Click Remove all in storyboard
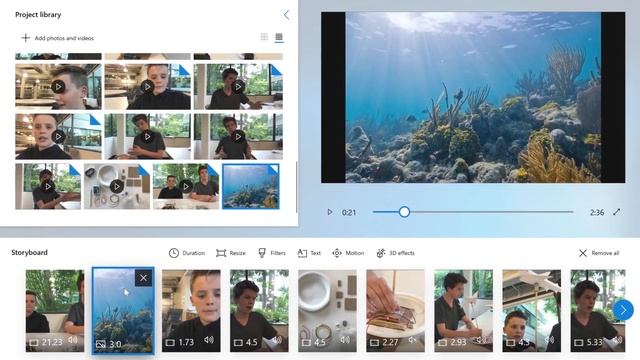Viewport: 640px width, 360px height. 599,253
